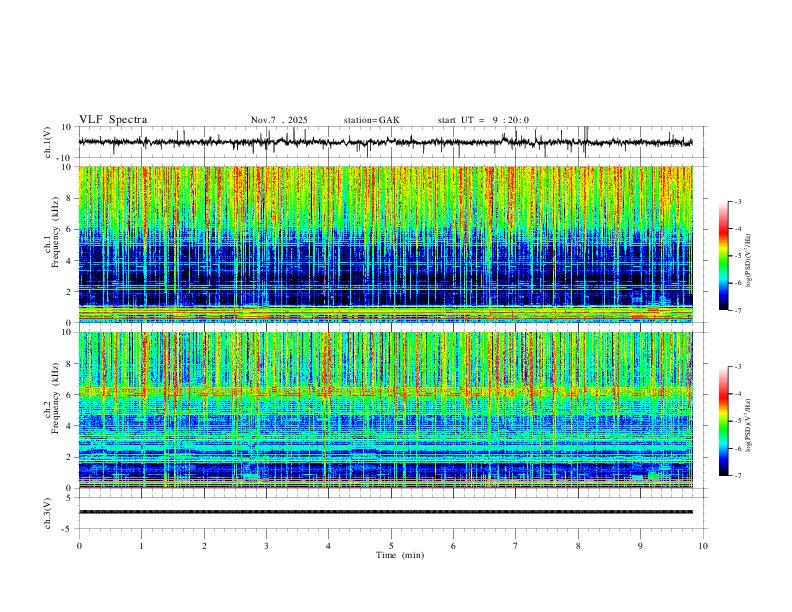This screenshot has width=792, height=612.
Task: Click the time axis tick label "4"
Action: pyautogui.click(x=329, y=546)
